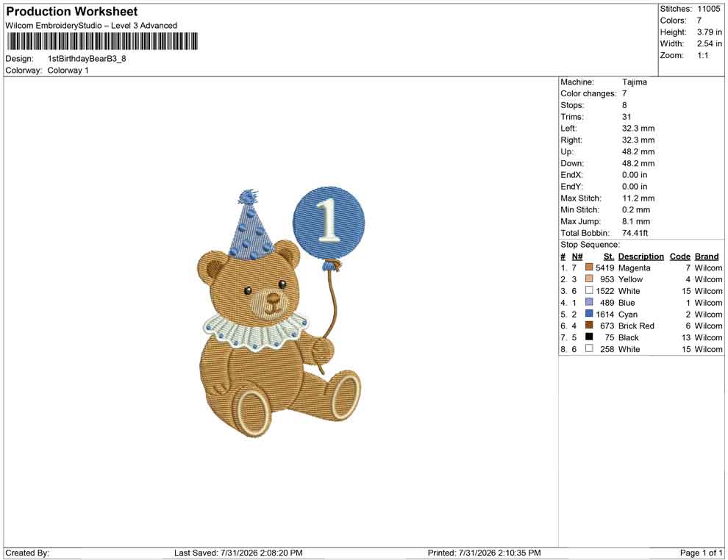The image size is (728, 560).
Task: Click the 'Brand' column header
Action: tap(707, 256)
